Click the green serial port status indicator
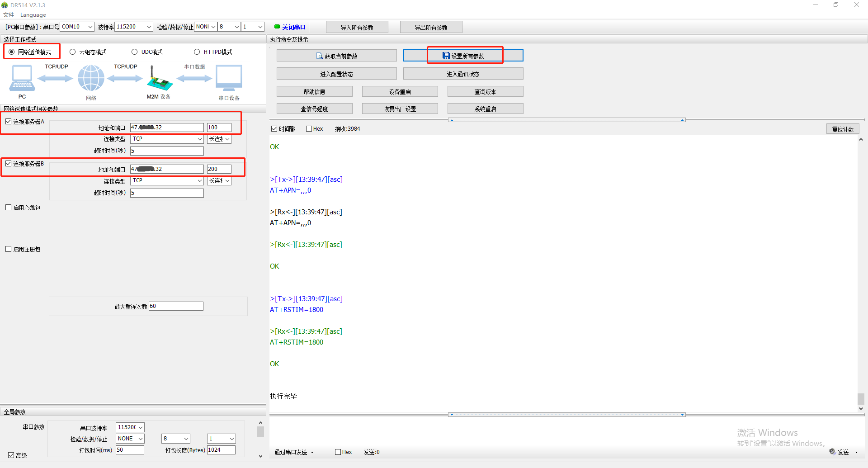 277,27
